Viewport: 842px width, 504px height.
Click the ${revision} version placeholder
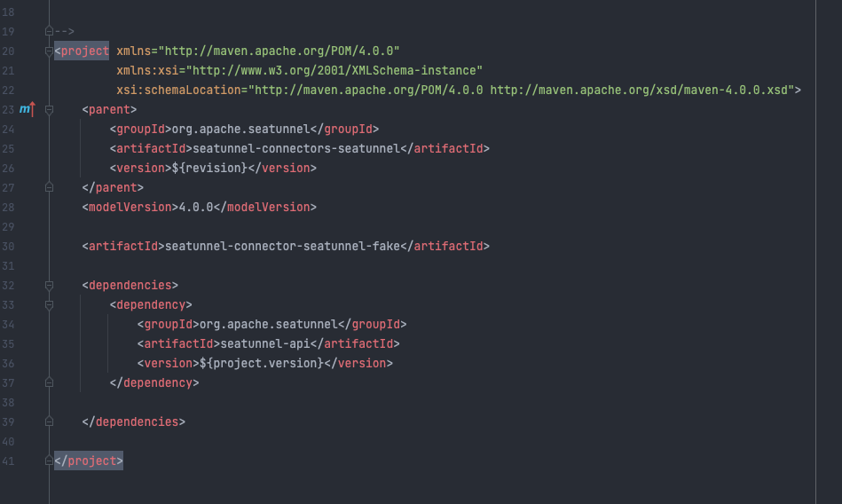click(211, 168)
